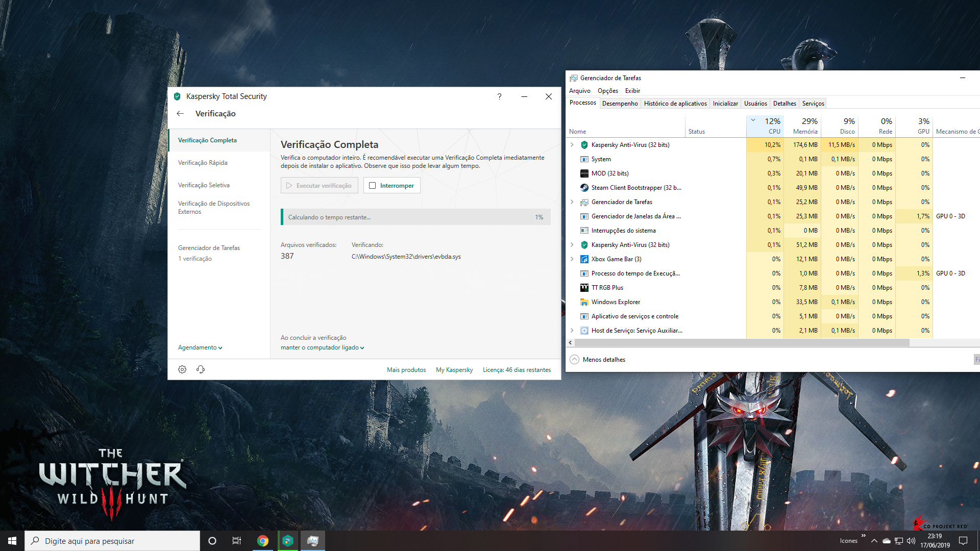Screen dimensions: 980x551
Task: Open Task View on taskbar
Action: pyautogui.click(x=237, y=541)
